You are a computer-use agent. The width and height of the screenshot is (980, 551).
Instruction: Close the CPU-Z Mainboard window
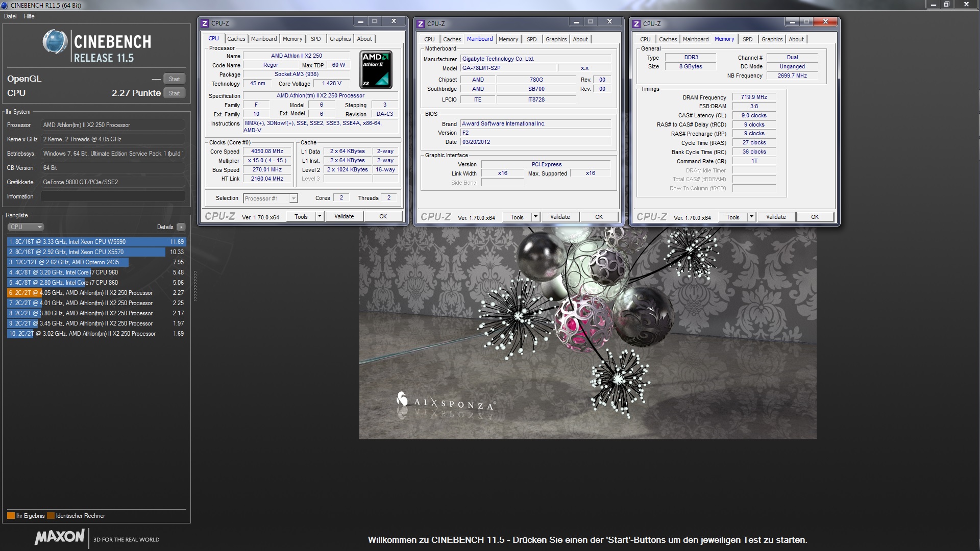coord(609,21)
